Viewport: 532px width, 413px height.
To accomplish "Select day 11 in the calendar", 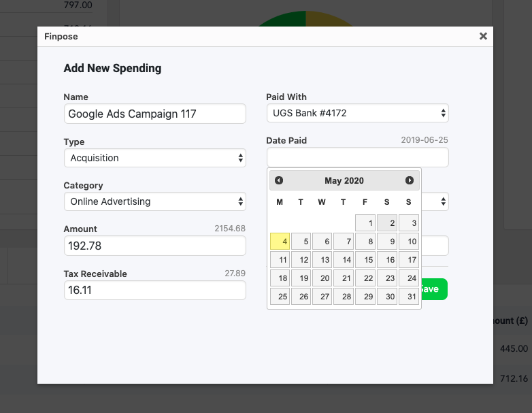I will click(x=280, y=260).
